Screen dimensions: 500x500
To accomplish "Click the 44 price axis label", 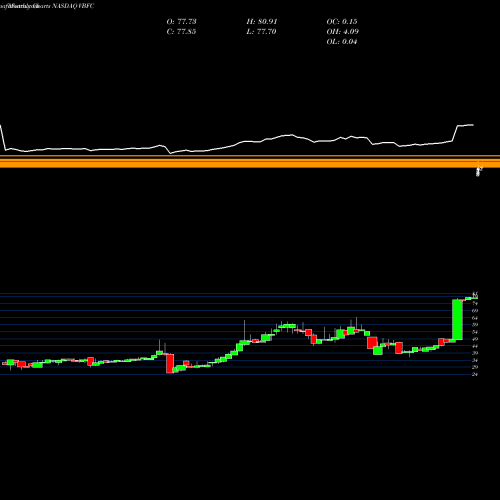I will [x=475, y=346].
